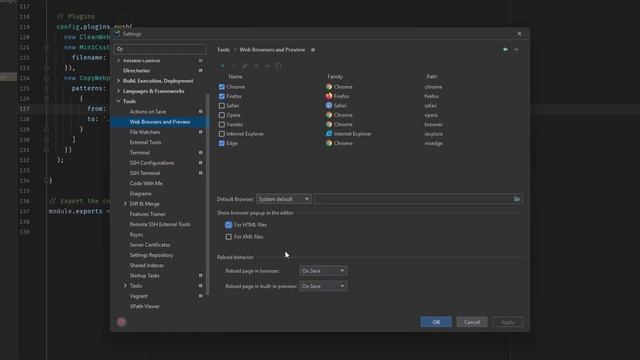Copy the selected browser entry with the copy icon
The height and width of the screenshot is (360, 640).
(x=278, y=66)
